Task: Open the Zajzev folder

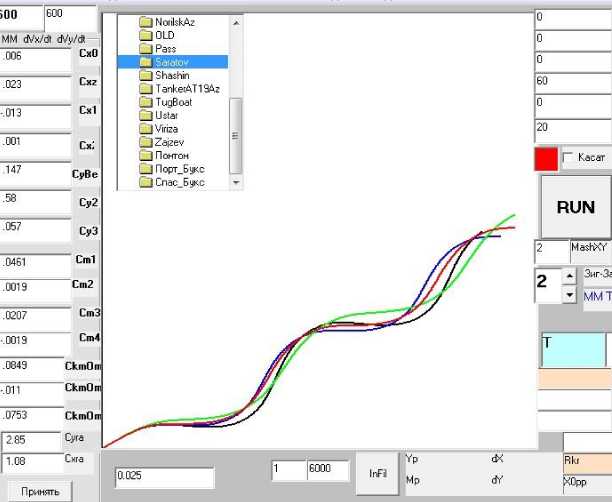Action: click(x=162, y=142)
